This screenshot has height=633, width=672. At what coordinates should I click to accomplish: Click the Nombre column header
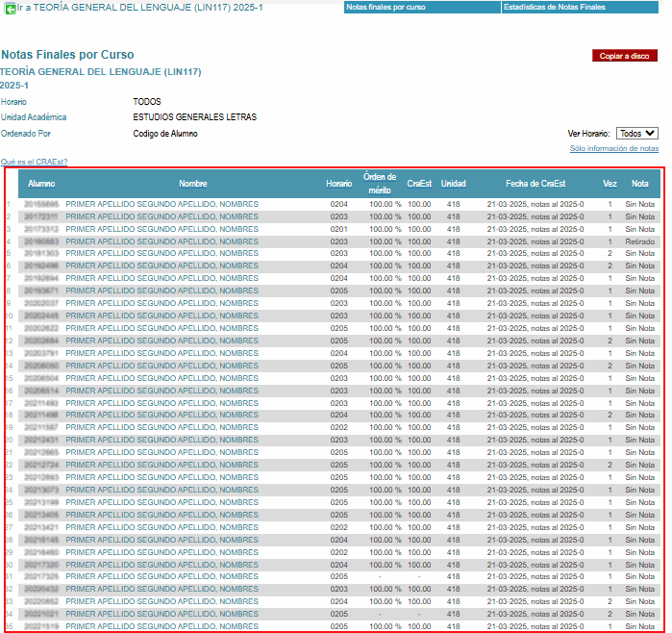click(x=193, y=184)
